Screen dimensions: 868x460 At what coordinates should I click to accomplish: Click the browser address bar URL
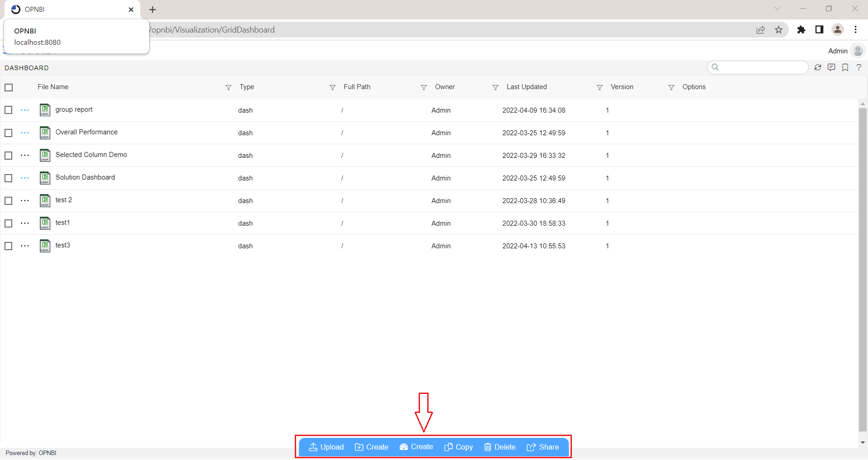212,30
